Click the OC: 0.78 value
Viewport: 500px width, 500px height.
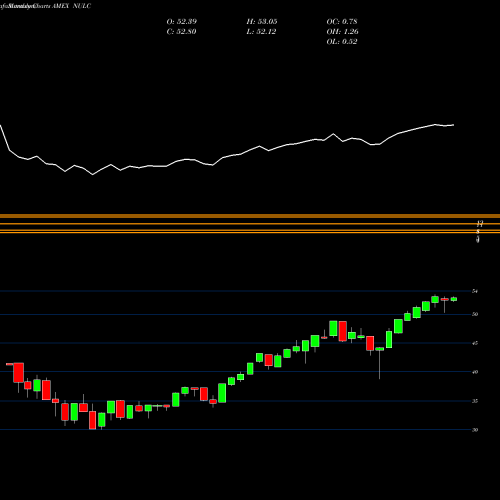coord(342,22)
